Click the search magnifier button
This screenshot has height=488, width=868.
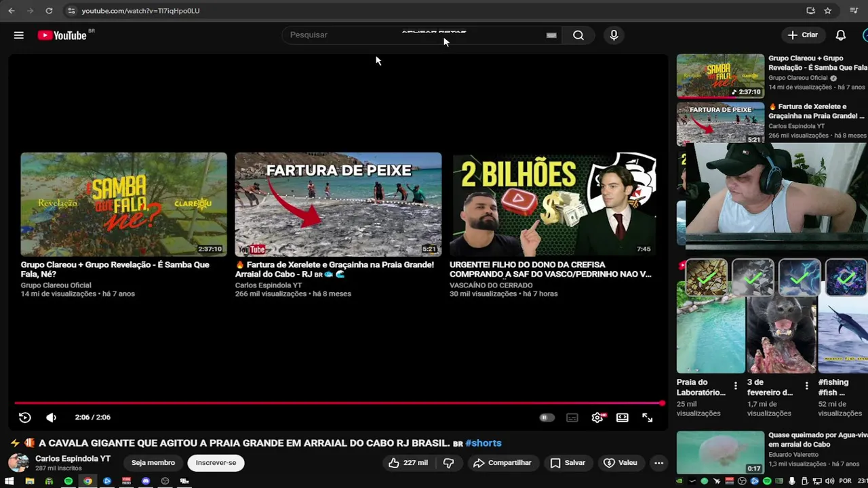[x=578, y=35]
